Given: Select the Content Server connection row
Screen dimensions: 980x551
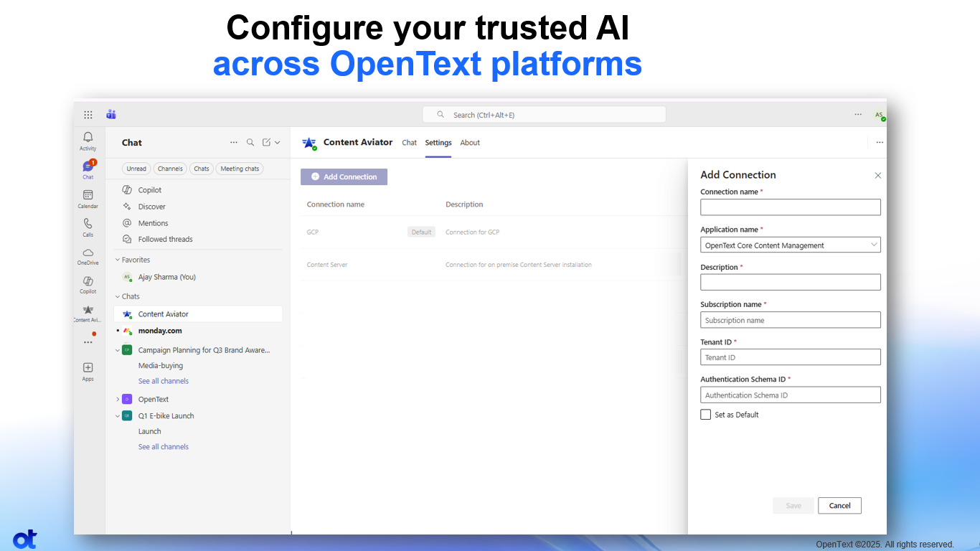Looking at the screenshot, I should coord(494,265).
